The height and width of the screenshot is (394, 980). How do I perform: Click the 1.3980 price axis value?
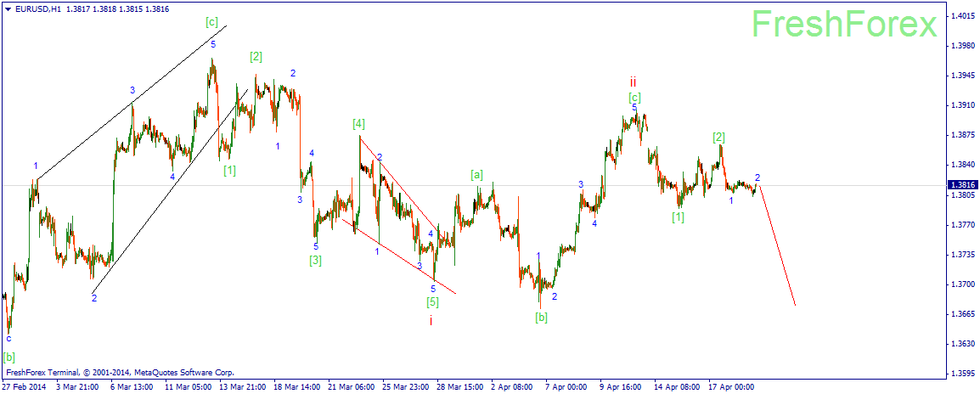(962, 47)
